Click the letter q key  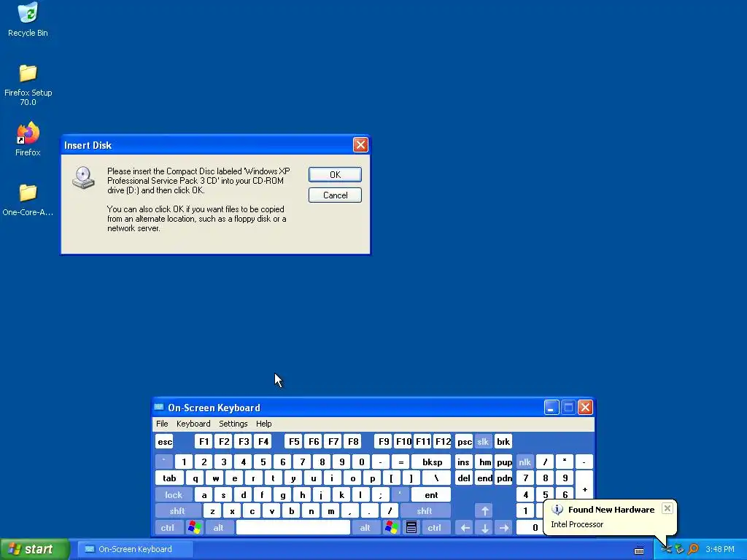[195, 478]
